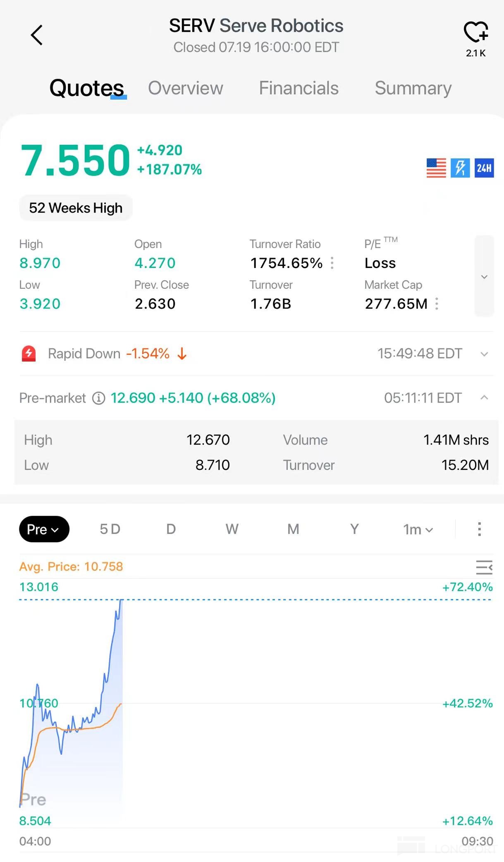504x862 pixels.
Task: Switch to the Overview tab
Action: [x=185, y=88]
